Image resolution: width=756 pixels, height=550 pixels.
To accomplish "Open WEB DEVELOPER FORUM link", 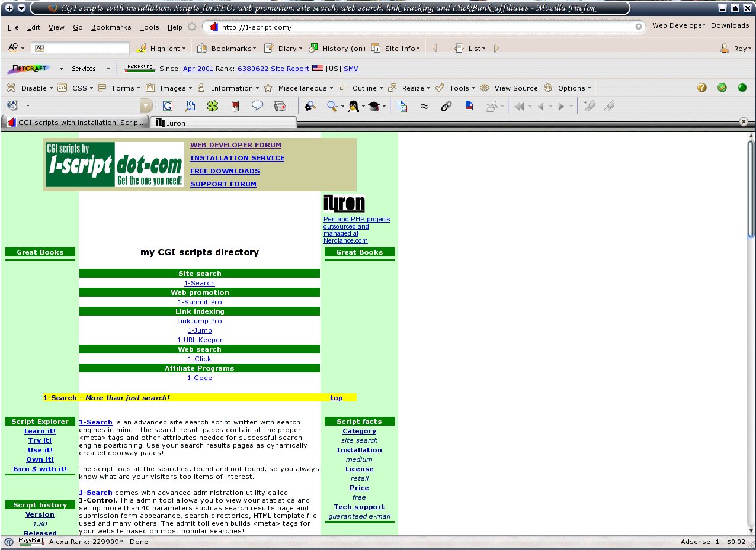I will [236, 145].
